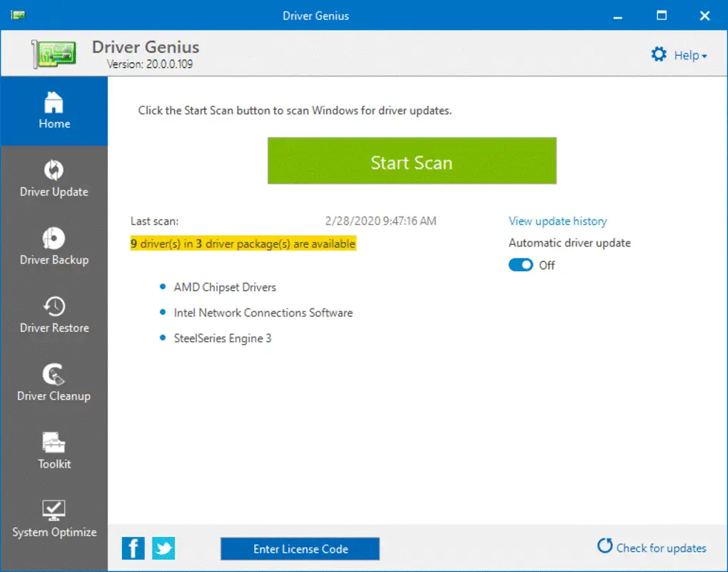Click the highlighted 9 driver(s) available notice
This screenshot has width=728, height=572.
(243, 244)
